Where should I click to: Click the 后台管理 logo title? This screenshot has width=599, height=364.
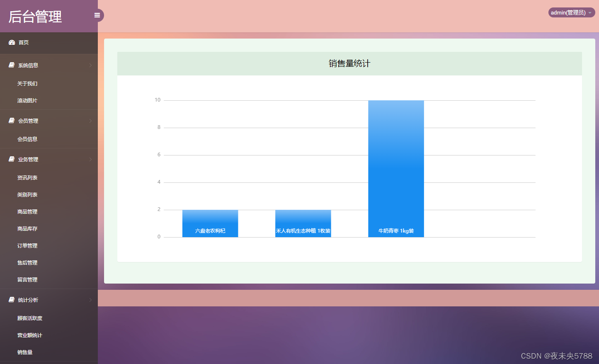pos(35,17)
